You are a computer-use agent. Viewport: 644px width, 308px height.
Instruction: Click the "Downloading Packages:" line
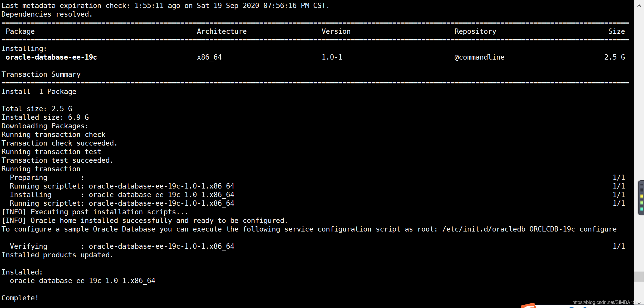pyautogui.click(x=45, y=126)
